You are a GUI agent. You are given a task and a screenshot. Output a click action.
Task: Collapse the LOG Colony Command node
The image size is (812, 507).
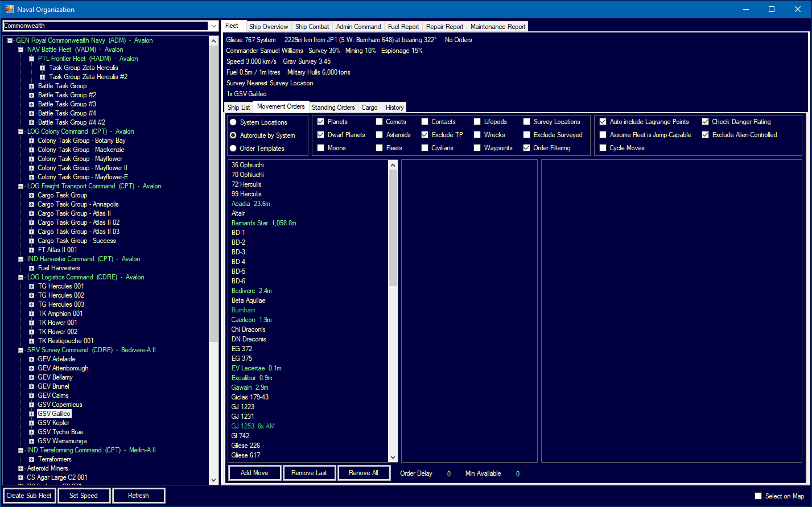[x=21, y=132]
